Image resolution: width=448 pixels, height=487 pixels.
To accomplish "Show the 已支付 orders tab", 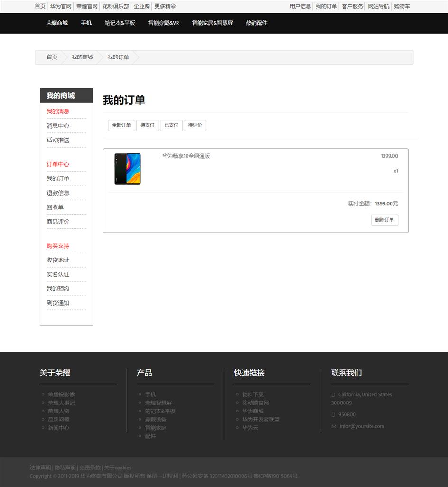I will click(x=171, y=125).
